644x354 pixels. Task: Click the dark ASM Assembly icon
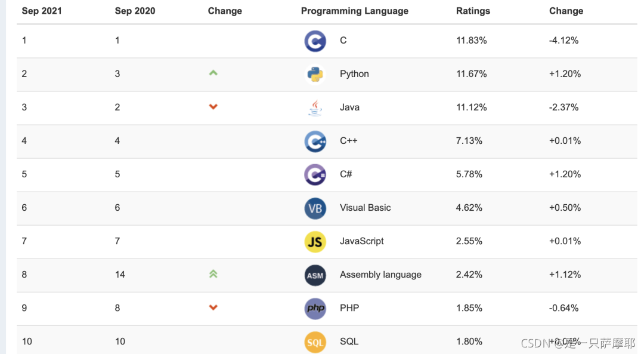[315, 275]
